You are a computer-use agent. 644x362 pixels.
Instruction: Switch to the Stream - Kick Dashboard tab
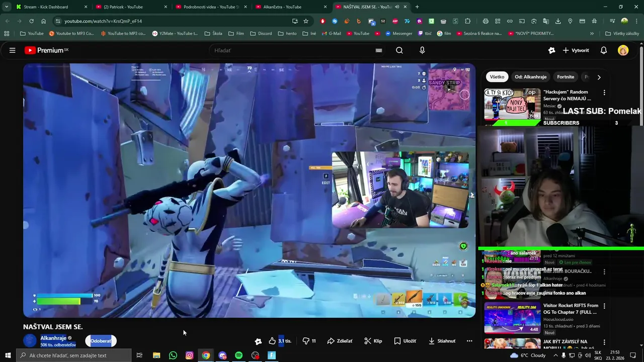coord(51,7)
